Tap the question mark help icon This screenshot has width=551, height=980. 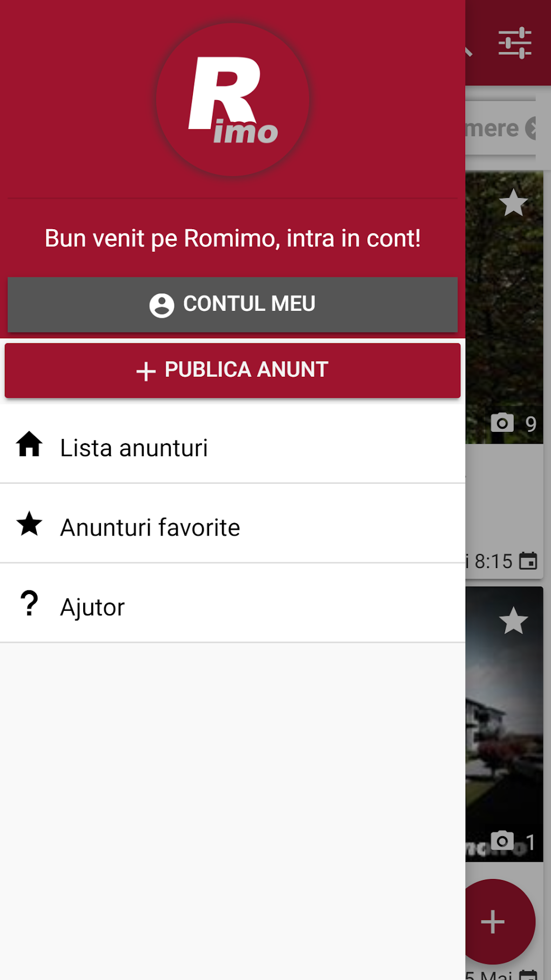pyautogui.click(x=29, y=604)
